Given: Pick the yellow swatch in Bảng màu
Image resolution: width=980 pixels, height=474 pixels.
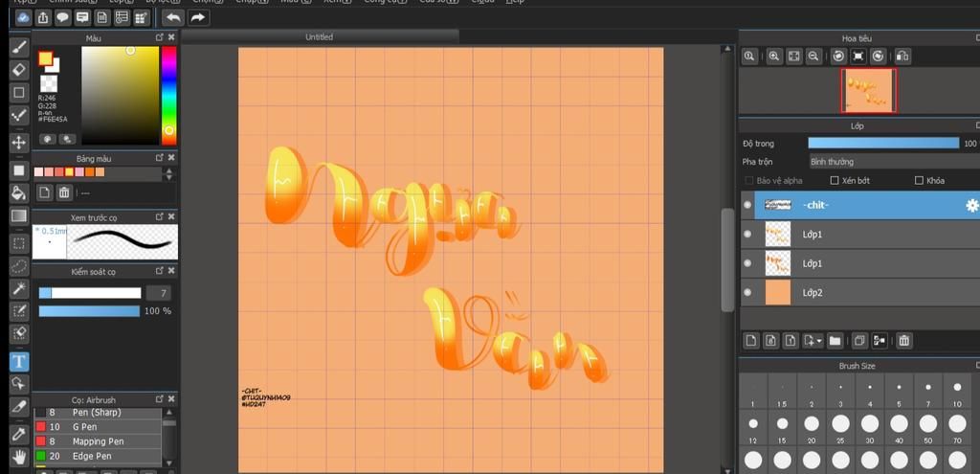Looking at the screenshot, I should (x=69, y=172).
